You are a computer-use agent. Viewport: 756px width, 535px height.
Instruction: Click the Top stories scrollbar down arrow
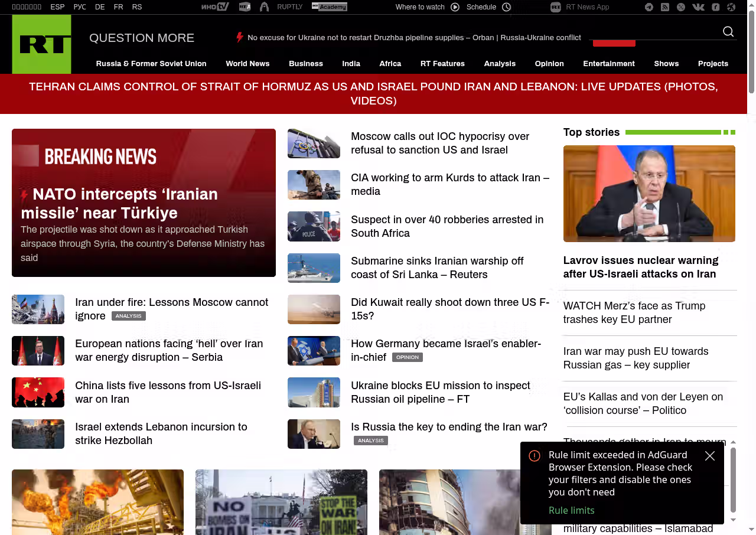[x=733, y=520]
